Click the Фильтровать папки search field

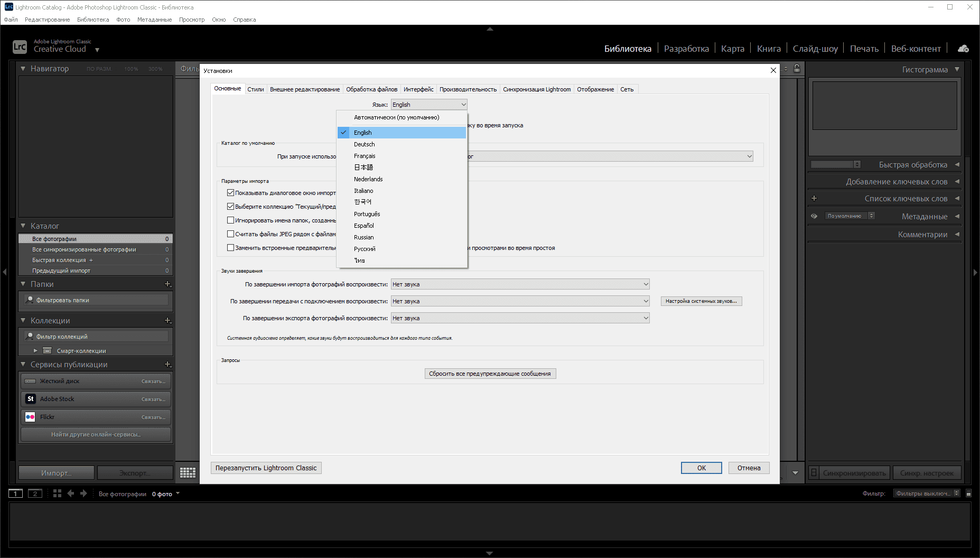click(x=97, y=300)
